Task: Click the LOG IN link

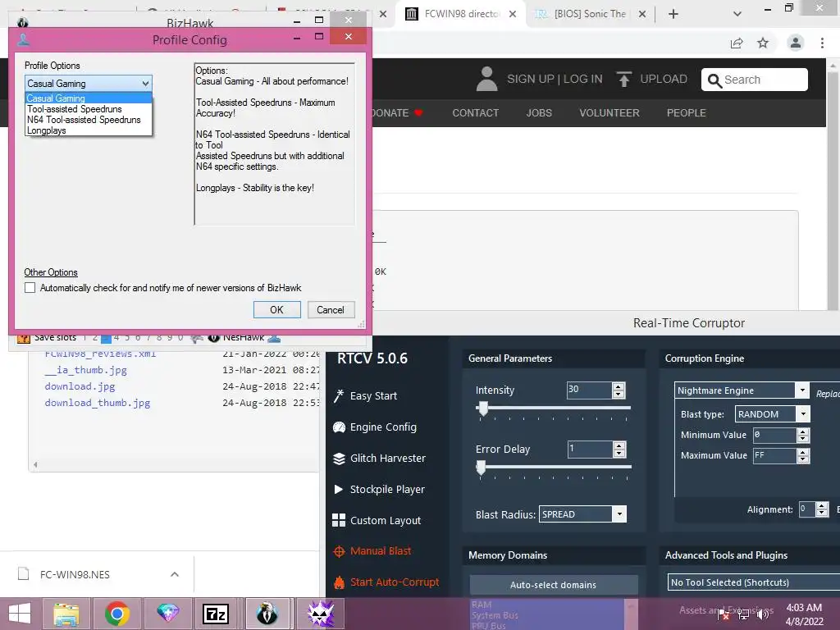Action: coord(582,79)
